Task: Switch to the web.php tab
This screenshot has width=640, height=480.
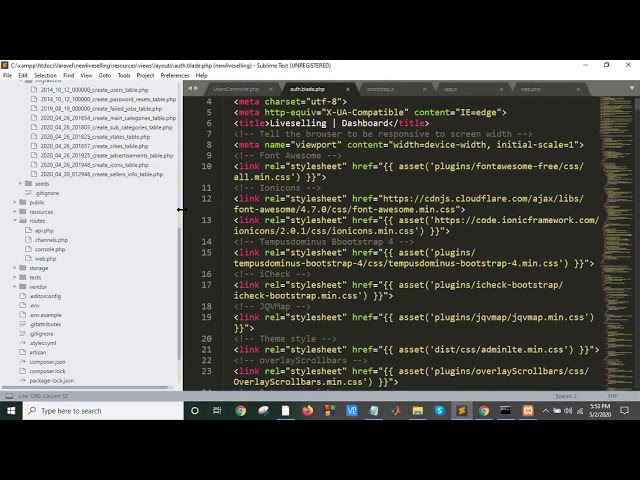Action: [x=531, y=89]
